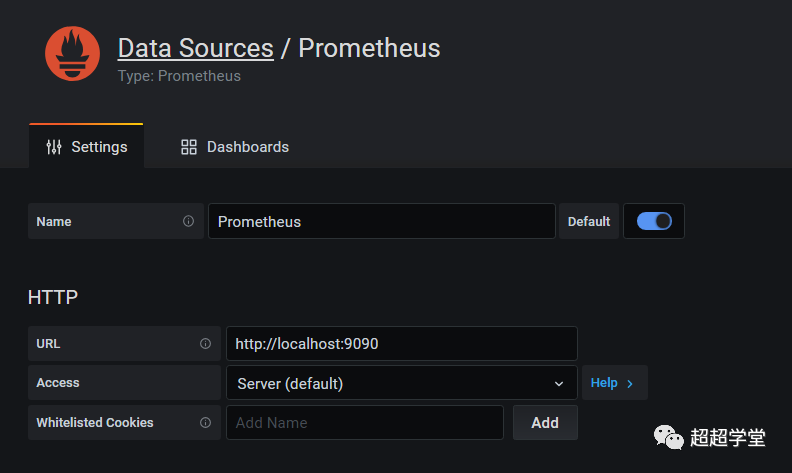The image size is (792, 473).
Task: Click the info icon beside URL
Action: pyautogui.click(x=205, y=343)
